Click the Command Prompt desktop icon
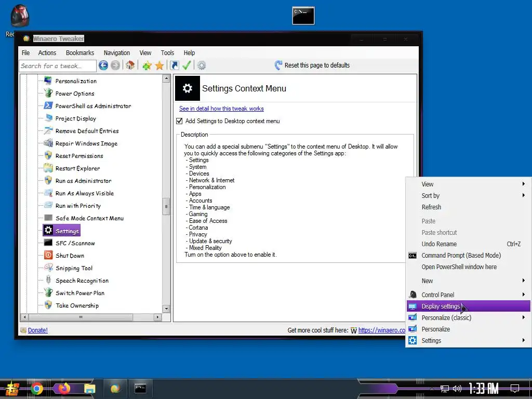Viewport: 532px width, 399px height. pyautogui.click(x=303, y=16)
